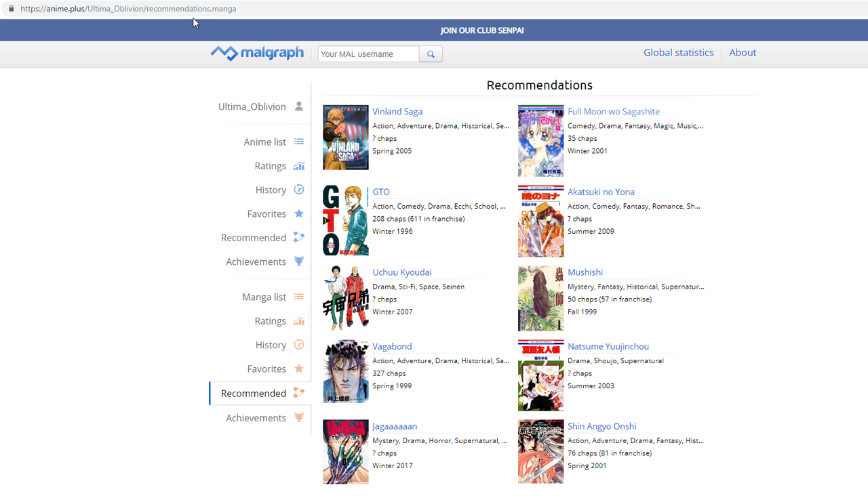Click the blue anime History clock icon

[x=299, y=190]
